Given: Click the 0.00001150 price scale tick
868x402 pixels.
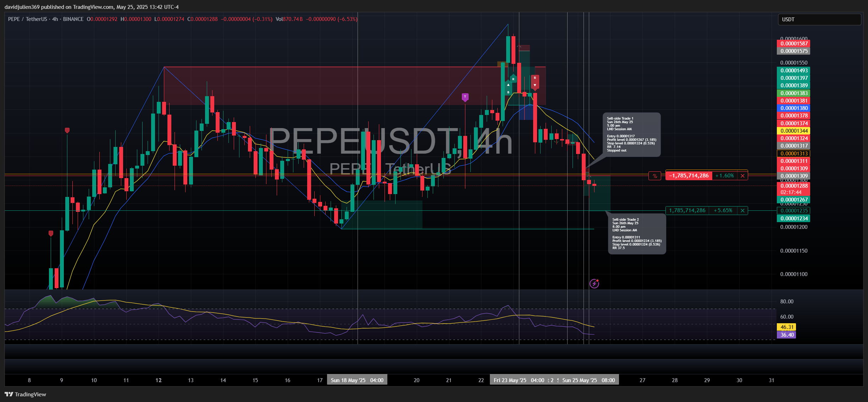Looking at the screenshot, I should pos(794,251).
